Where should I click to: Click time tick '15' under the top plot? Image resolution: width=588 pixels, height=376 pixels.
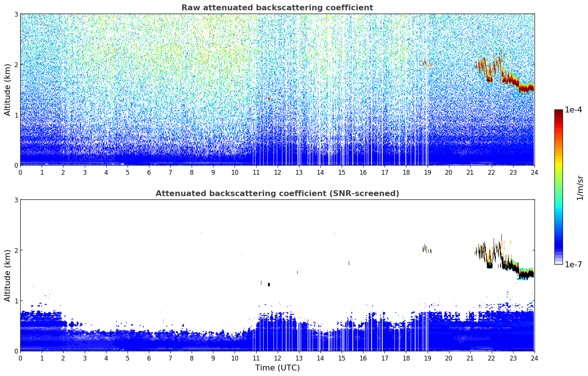pos(342,172)
